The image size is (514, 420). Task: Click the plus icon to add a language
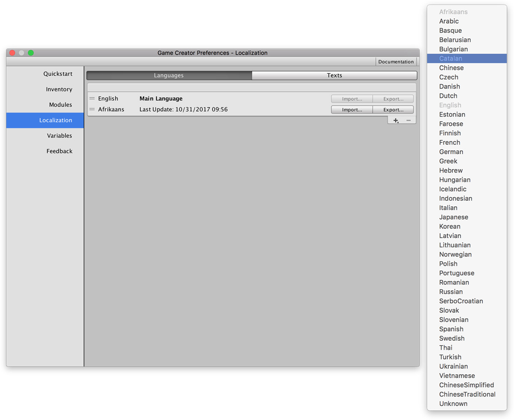(x=396, y=121)
